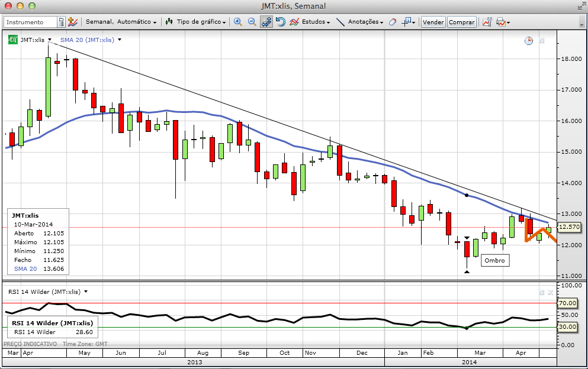588x369 pixels.
Task: Click the SMA 20 13.606 value
Action: pos(54,269)
